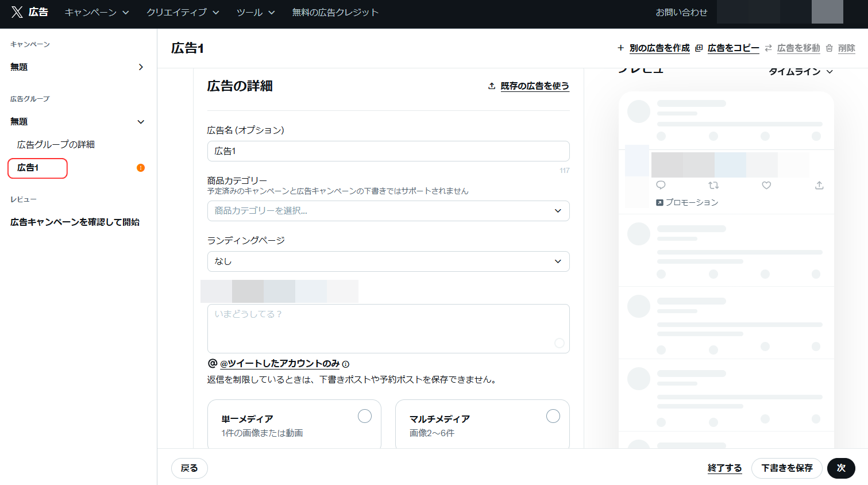Click the plus icon next to 別の広告を作成
The height and width of the screenshot is (485, 868).
[x=620, y=48]
